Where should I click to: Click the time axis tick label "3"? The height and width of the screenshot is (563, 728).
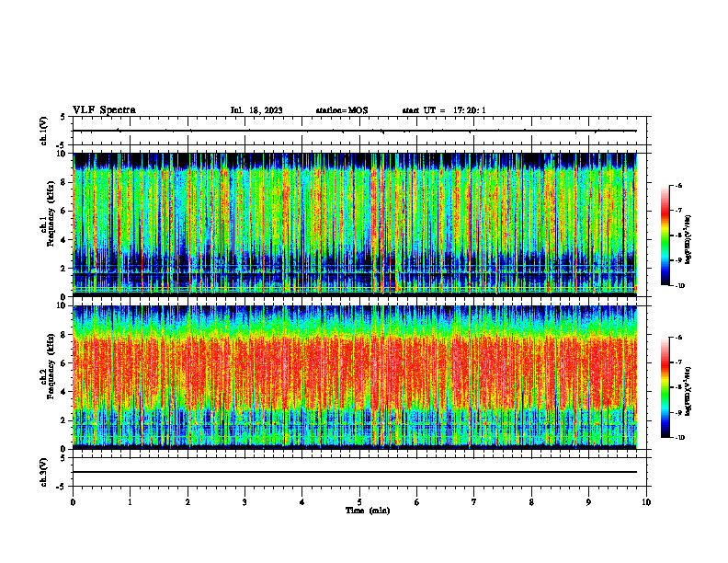click(x=245, y=502)
